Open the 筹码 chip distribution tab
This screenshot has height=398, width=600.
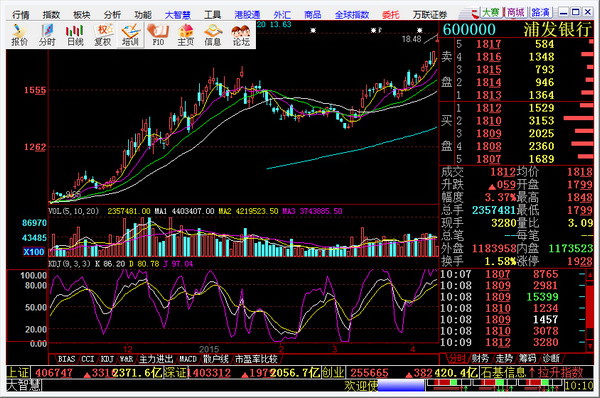pos(527,359)
